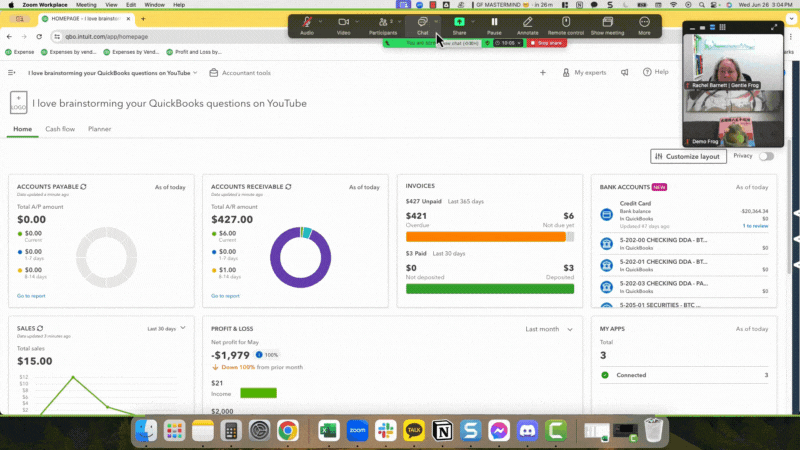Open Excel in the dock
Image resolution: width=800 pixels, height=450 pixels.
pos(329,431)
